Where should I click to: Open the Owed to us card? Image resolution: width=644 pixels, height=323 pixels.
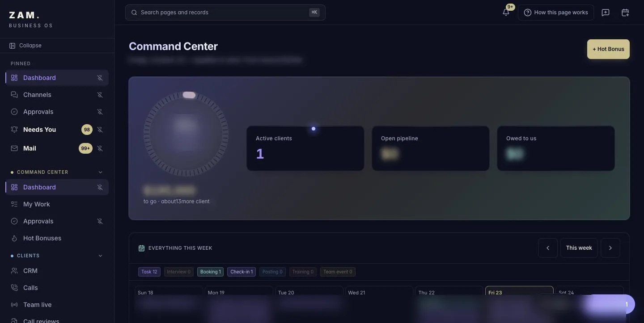tap(556, 148)
